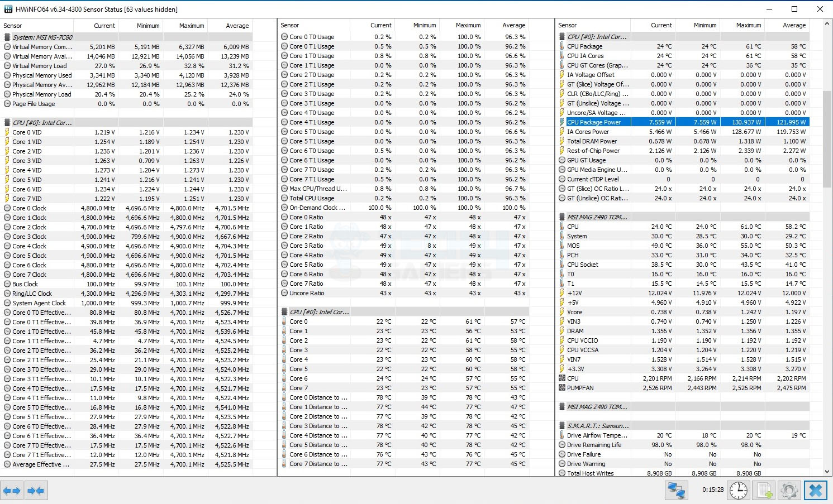
Task: Select the Total DRAM Power row
Action: (683, 141)
